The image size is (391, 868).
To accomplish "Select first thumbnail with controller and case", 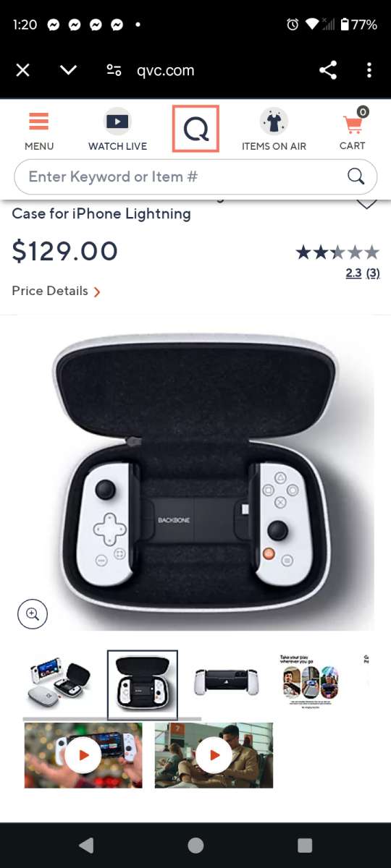I will [59, 683].
